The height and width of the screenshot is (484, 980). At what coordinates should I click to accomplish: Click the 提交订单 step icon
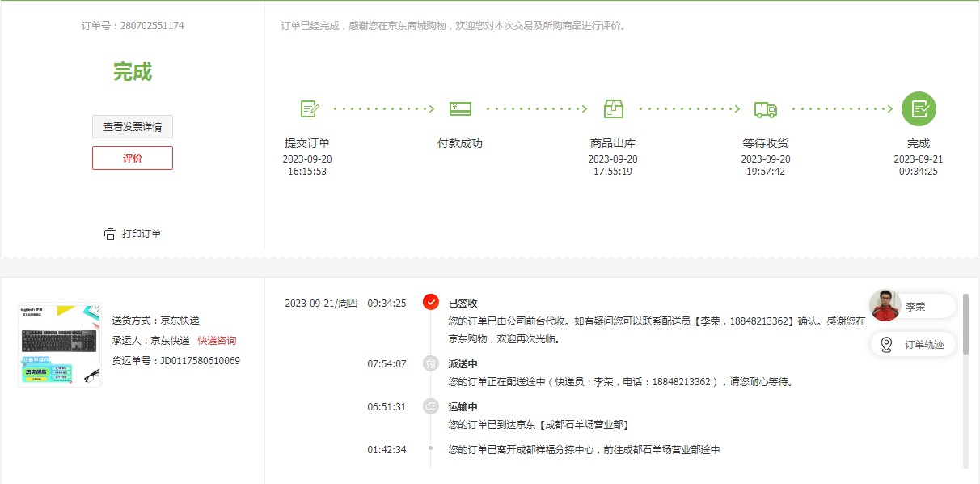click(x=310, y=108)
